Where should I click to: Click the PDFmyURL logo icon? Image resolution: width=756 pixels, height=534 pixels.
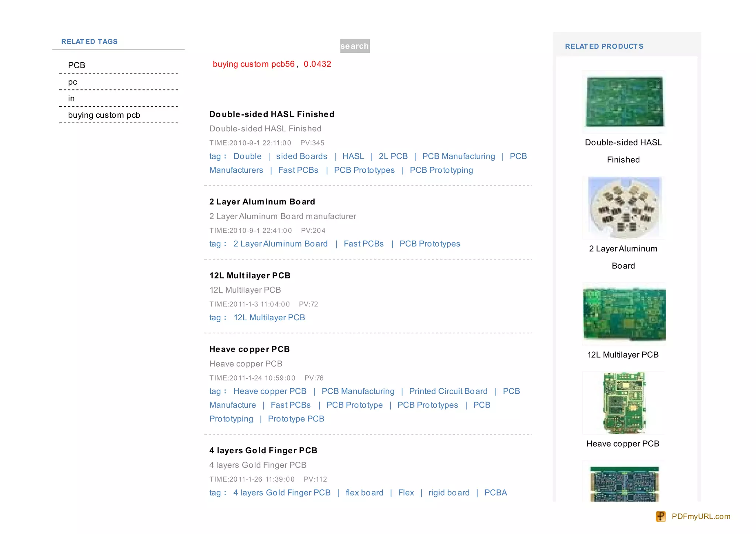click(660, 516)
